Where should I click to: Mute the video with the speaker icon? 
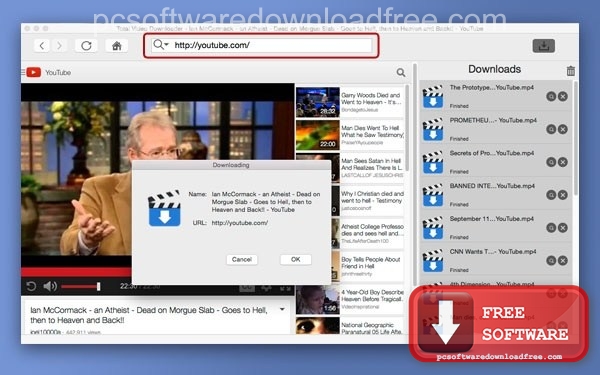[50, 286]
